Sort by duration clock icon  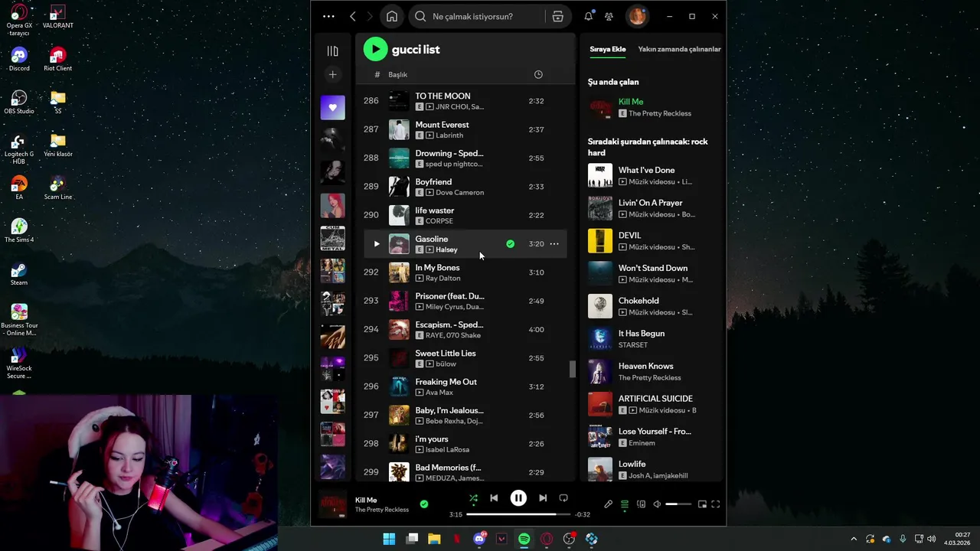538,74
